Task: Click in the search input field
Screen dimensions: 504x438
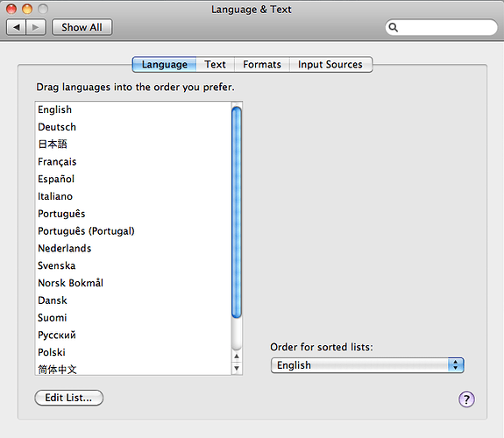Action: pyautogui.click(x=447, y=27)
